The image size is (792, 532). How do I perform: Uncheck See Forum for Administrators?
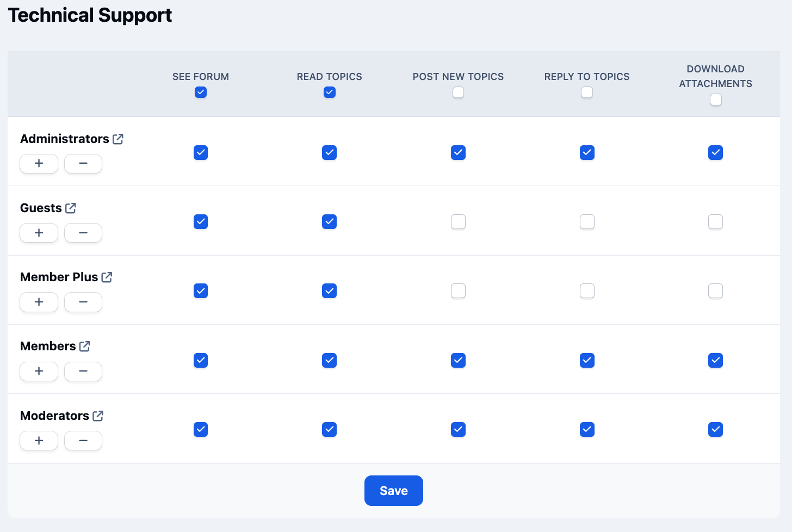tap(201, 153)
